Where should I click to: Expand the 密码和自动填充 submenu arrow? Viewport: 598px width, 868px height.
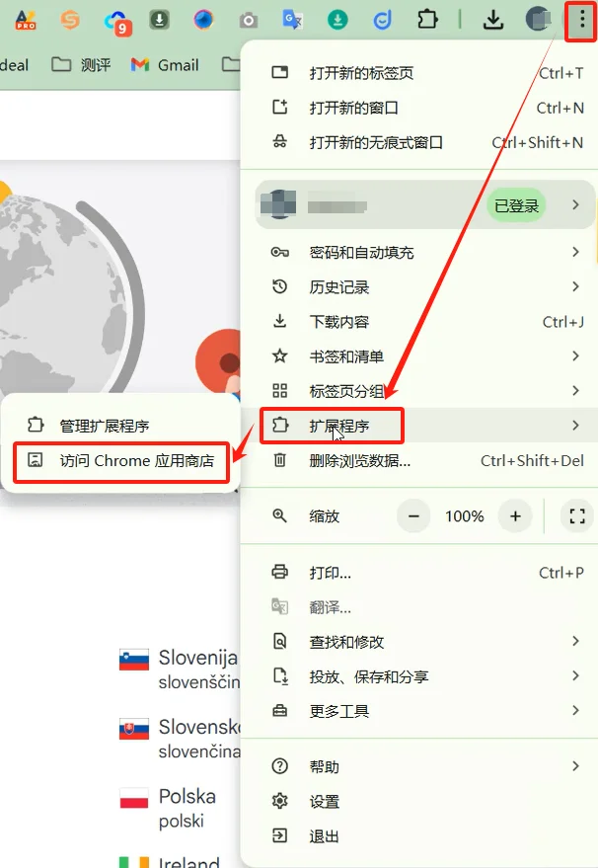click(575, 252)
